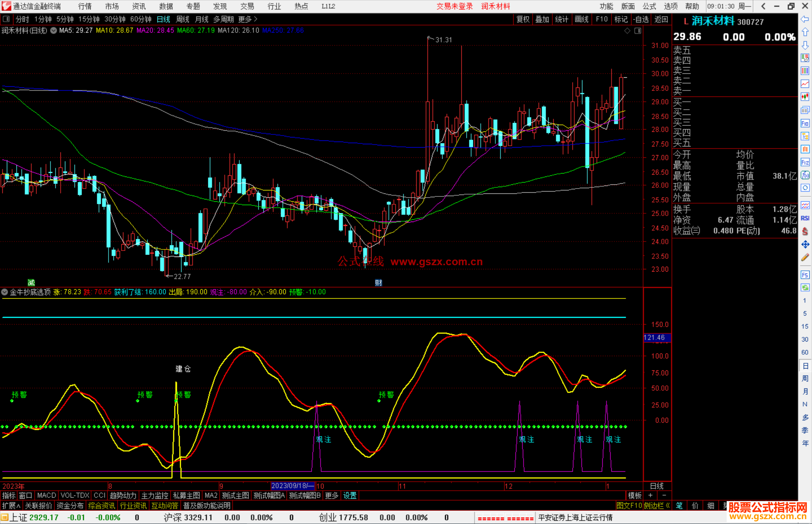Image resolution: width=812 pixels, height=524 pixels.
Task: Click the candlestick chart sidebar icon
Action: click(805, 97)
